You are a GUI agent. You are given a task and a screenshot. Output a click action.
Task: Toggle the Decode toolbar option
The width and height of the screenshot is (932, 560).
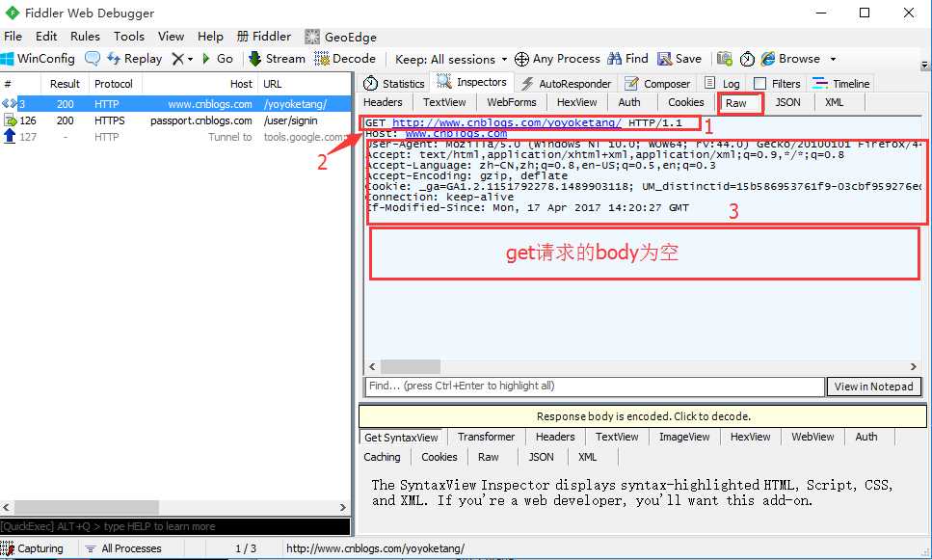coord(345,59)
